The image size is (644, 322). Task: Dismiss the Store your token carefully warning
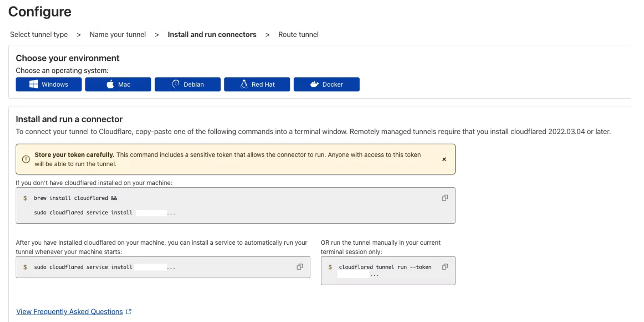click(x=444, y=159)
